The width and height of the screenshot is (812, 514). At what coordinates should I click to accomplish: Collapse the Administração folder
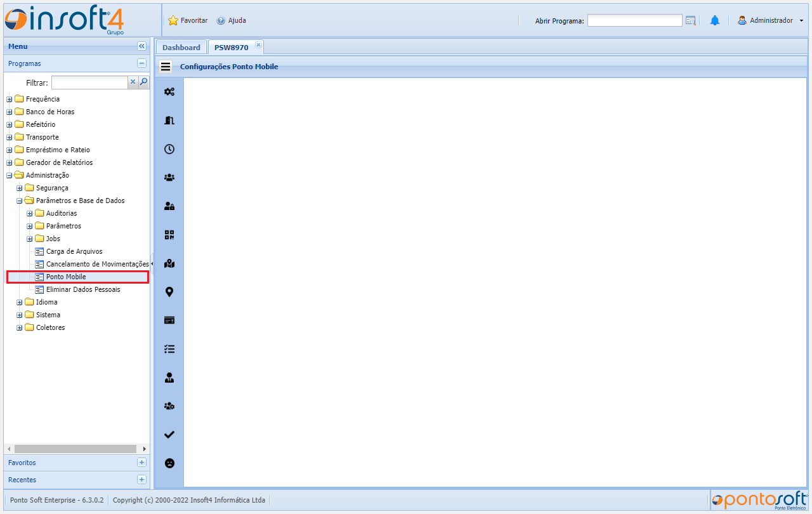[x=10, y=175]
